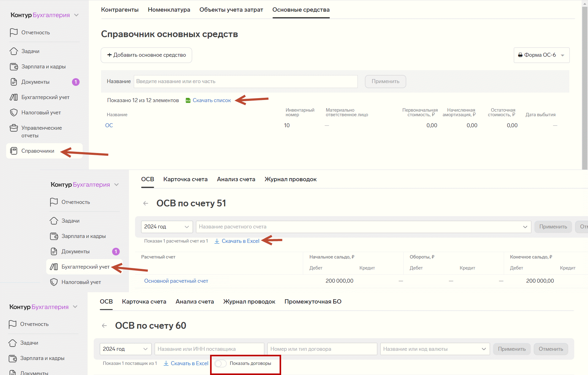Switch to the Контрагенты tab

pos(120,10)
